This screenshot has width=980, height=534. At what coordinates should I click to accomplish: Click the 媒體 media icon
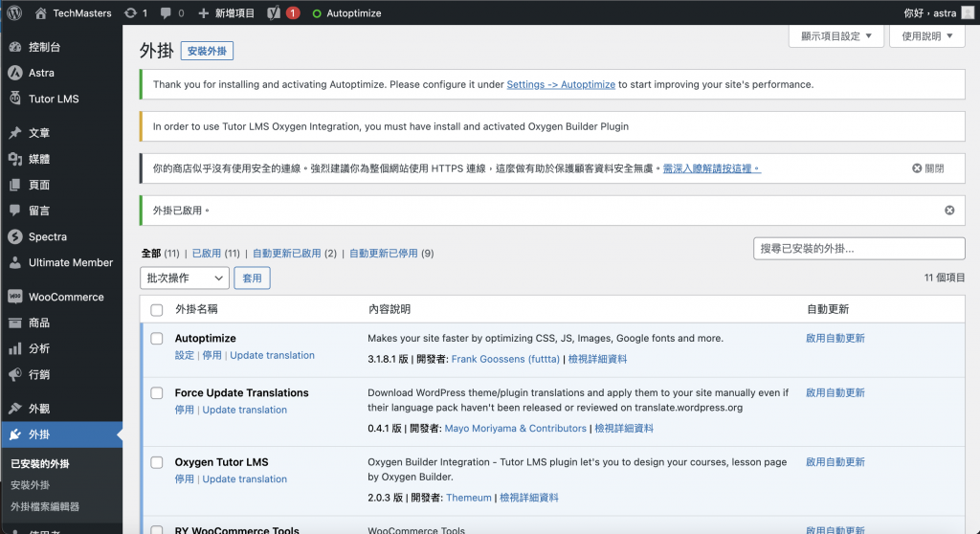[15, 159]
